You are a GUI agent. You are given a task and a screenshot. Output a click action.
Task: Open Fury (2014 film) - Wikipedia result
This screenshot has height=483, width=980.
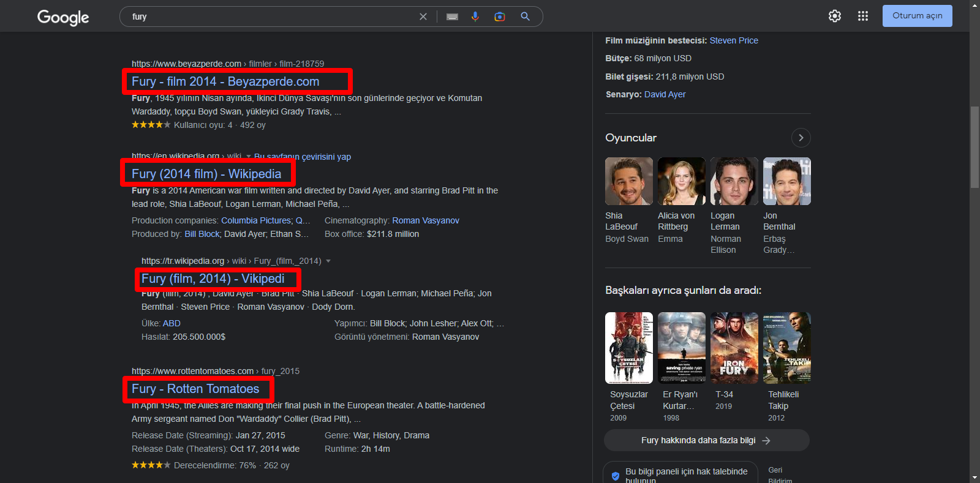pos(206,174)
